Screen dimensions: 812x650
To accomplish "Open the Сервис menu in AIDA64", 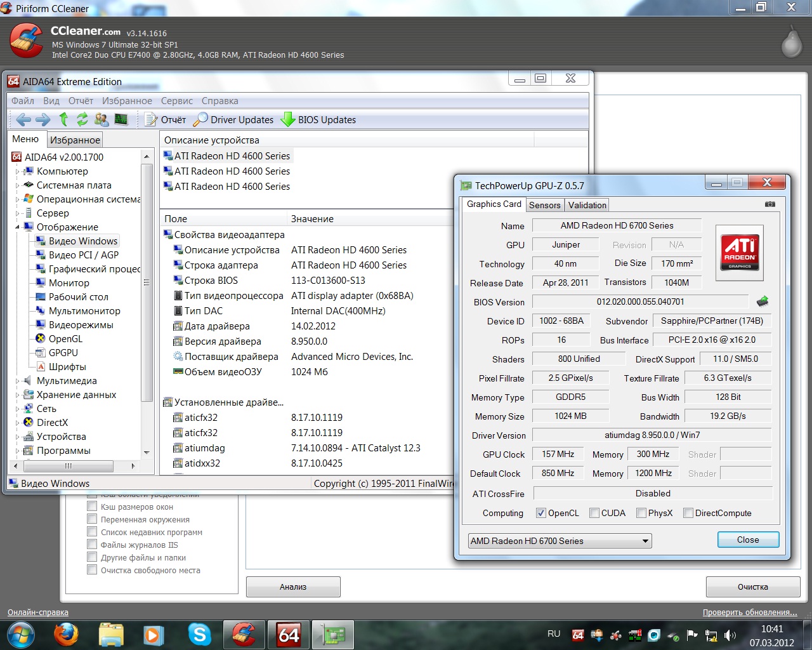I will [176, 101].
